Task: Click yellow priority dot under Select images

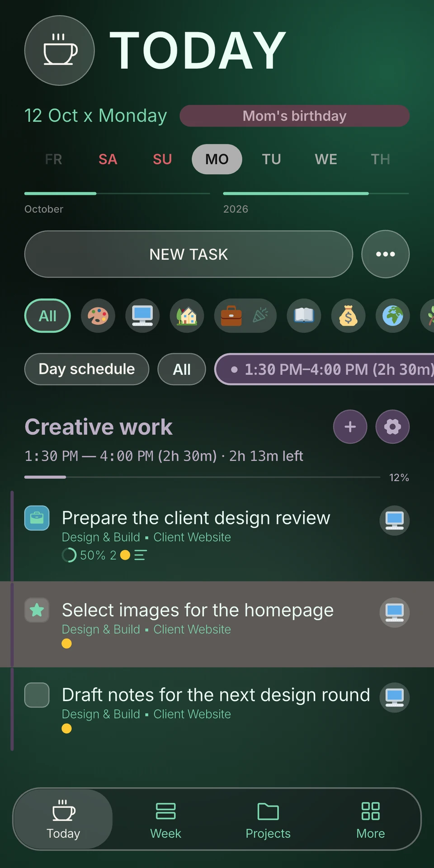Action: coord(66,643)
